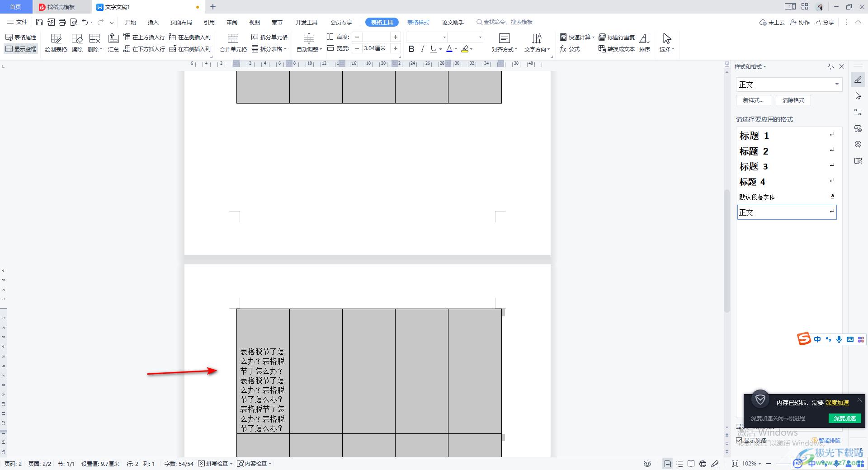Switch to the 表格样式 ribbon tab
Viewport: 868px width, 470px height.
(x=418, y=22)
